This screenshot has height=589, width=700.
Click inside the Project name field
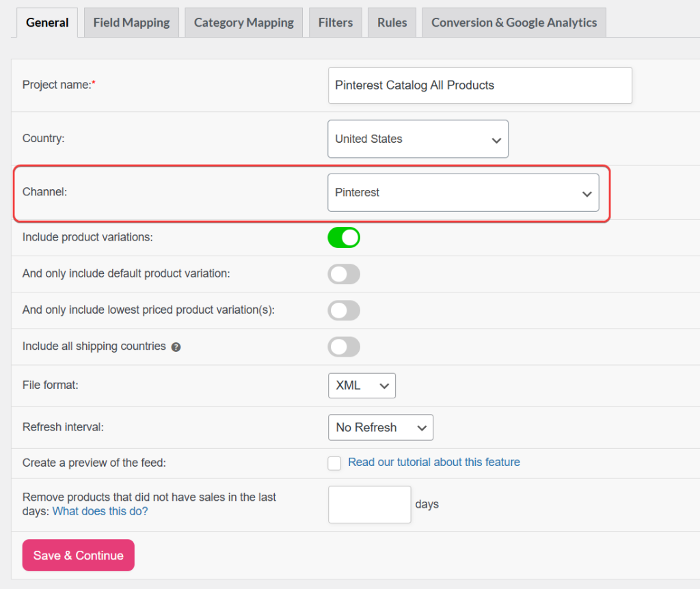[x=480, y=85]
